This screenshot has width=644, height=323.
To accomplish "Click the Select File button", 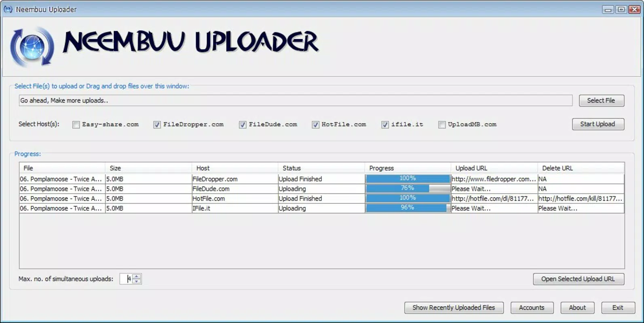I will (x=601, y=101).
